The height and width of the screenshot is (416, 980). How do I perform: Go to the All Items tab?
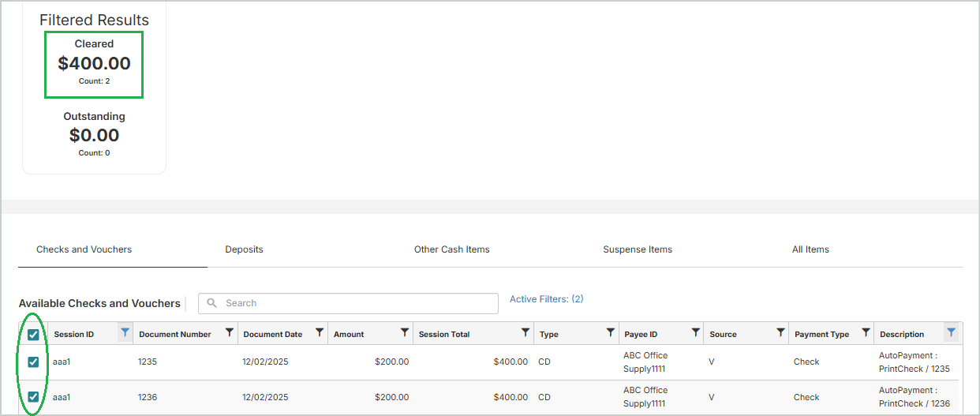click(x=810, y=249)
